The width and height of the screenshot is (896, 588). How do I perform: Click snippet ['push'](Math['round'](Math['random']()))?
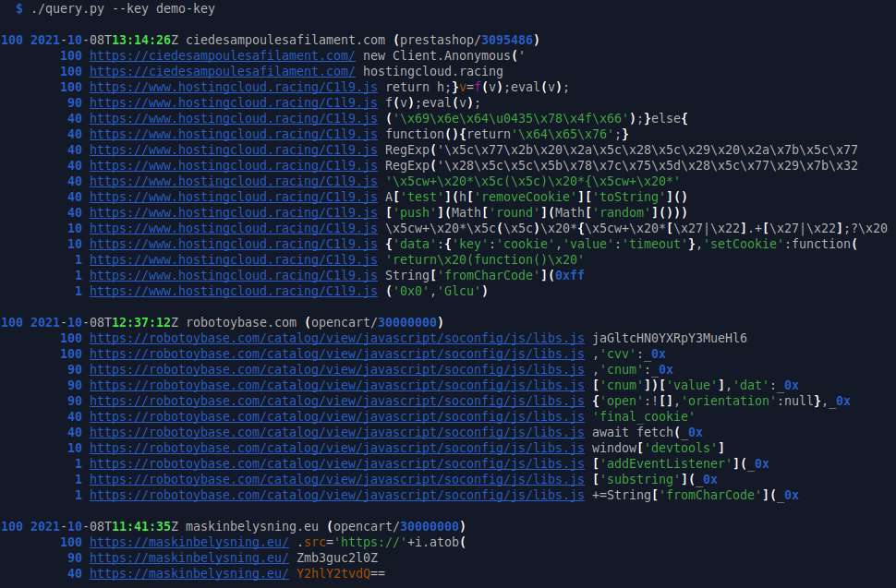(x=536, y=213)
